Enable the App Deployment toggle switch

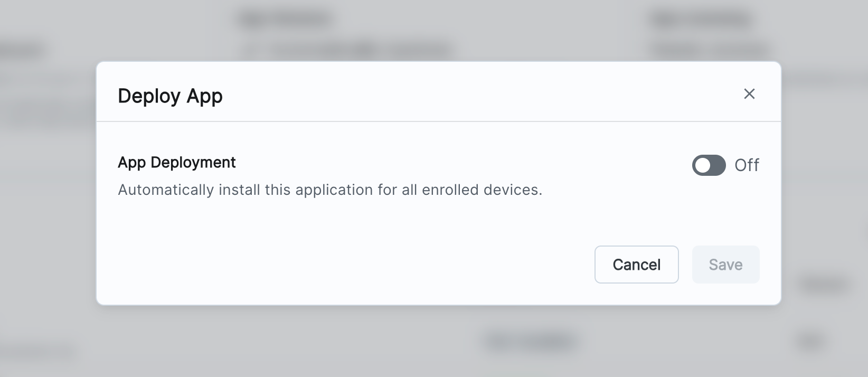[x=709, y=165]
